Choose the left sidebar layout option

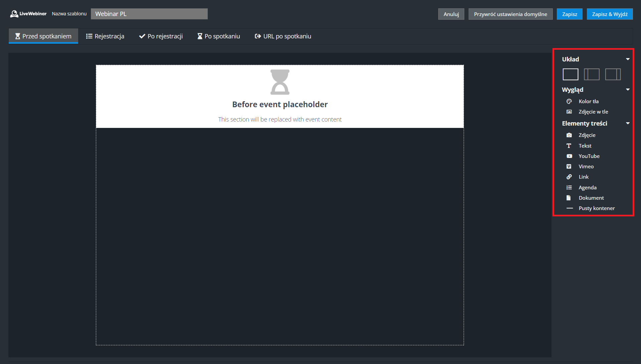592,74
